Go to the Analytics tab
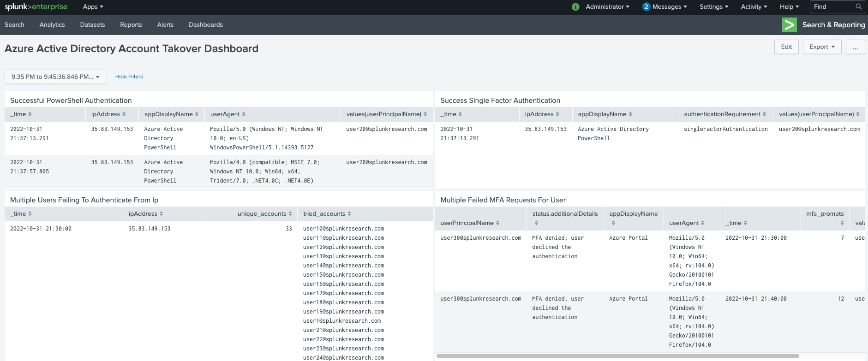Screen dimensions: 868x361 coord(52,25)
